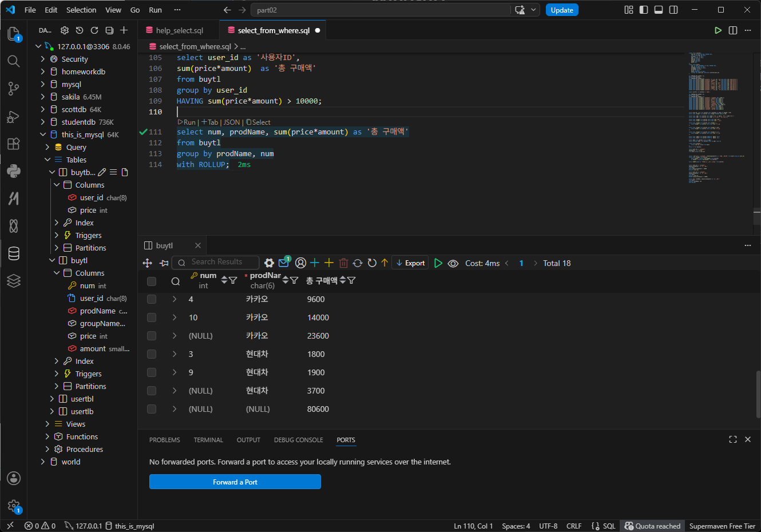Check the header select-all checkbox
This screenshot has width=761, height=532.
coord(152,281)
